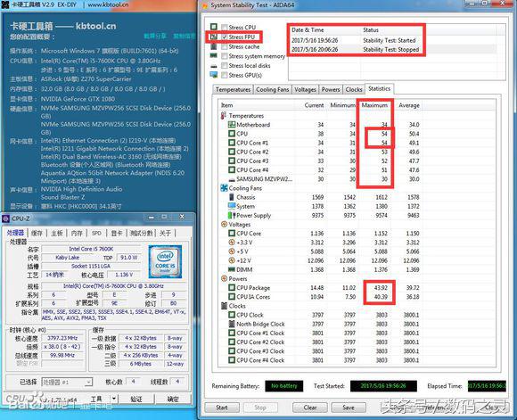Open the Clocks tab
Image resolution: width=517 pixels, height=420 pixels.
coord(354,89)
